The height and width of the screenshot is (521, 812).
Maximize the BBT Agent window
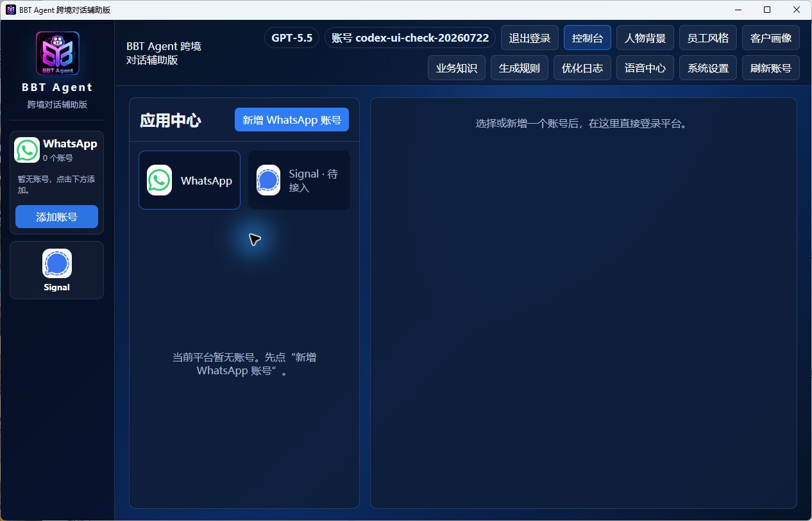767,10
